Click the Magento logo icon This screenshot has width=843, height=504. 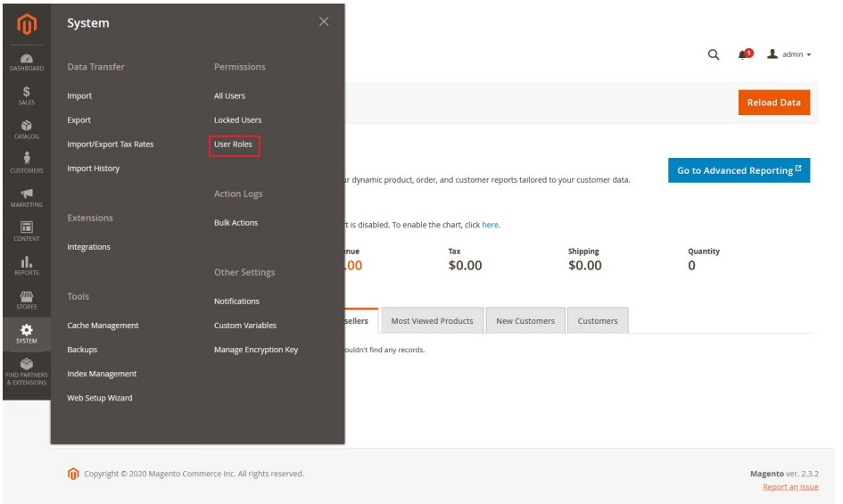click(26, 24)
